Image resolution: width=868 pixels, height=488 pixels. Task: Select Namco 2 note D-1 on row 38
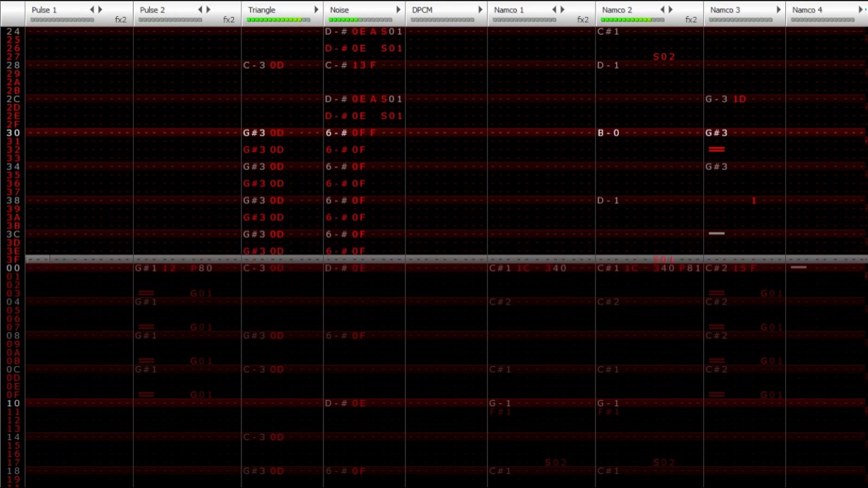click(x=608, y=201)
